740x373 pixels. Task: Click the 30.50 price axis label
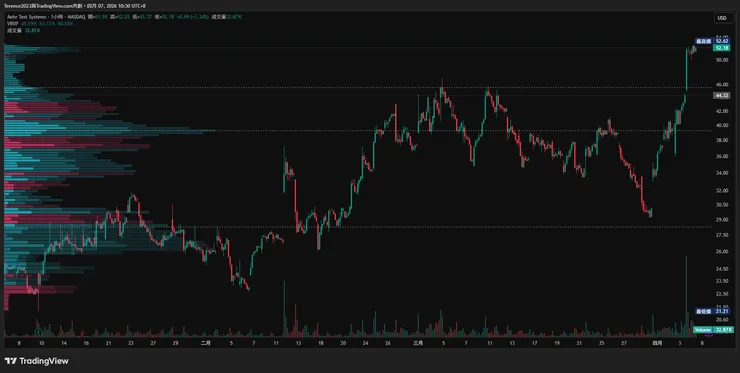click(722, 205)
